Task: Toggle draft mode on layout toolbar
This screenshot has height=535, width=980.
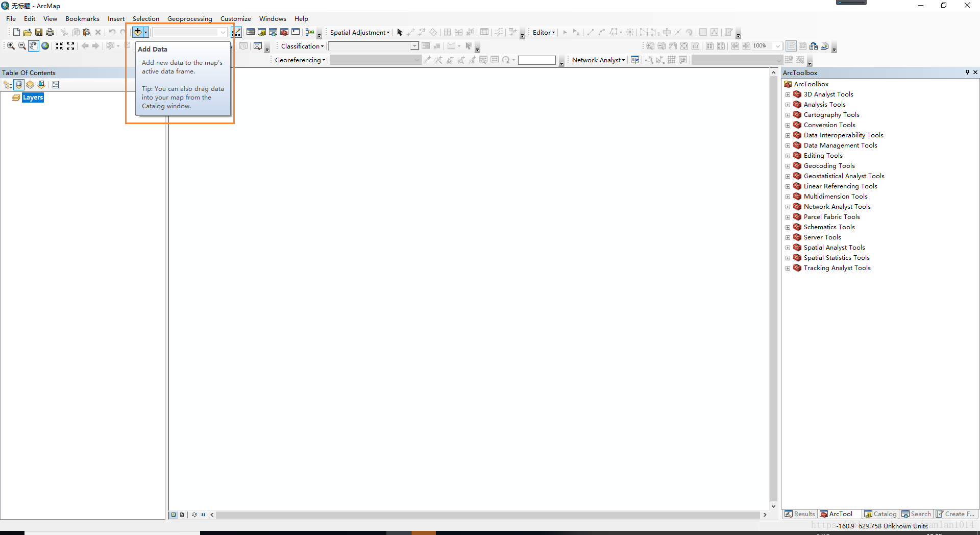Action: click(x=791, y=46)
